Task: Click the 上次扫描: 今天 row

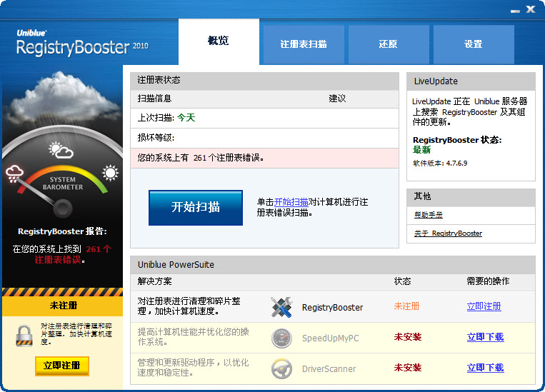Action: pos(264,118)
